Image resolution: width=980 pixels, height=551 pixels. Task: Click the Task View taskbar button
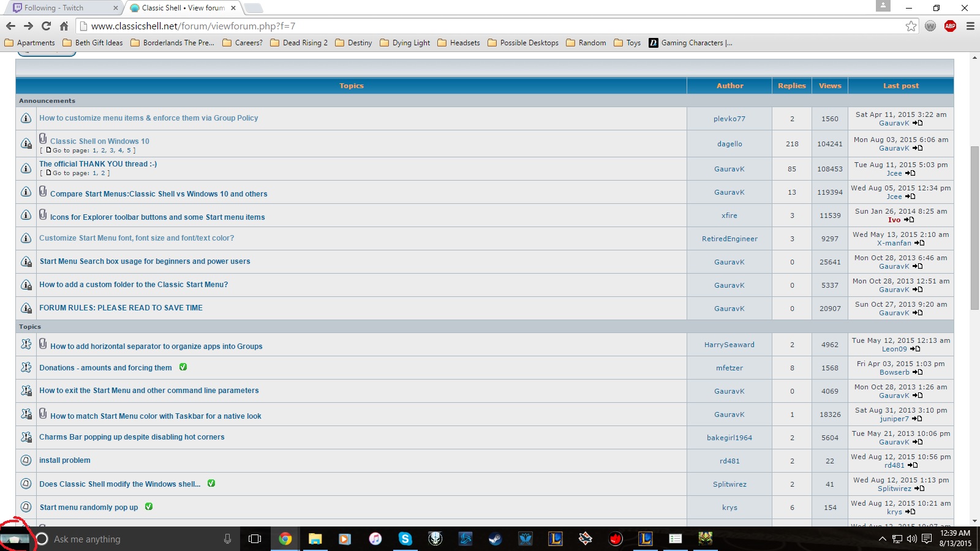255,539
